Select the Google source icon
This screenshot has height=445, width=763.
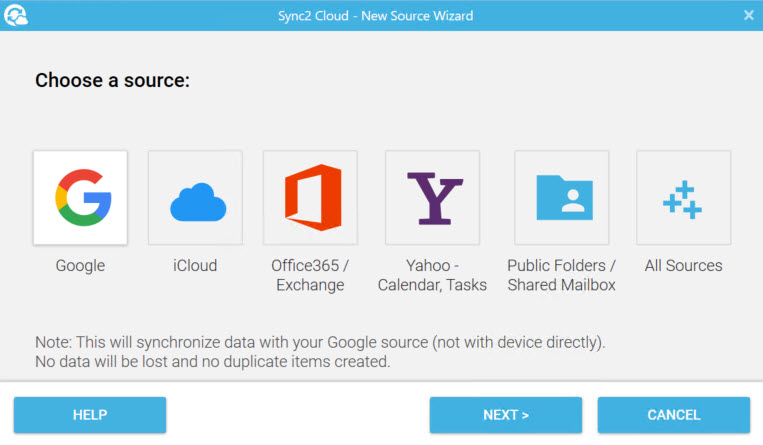pyautogui.click(x=80, y=198)
